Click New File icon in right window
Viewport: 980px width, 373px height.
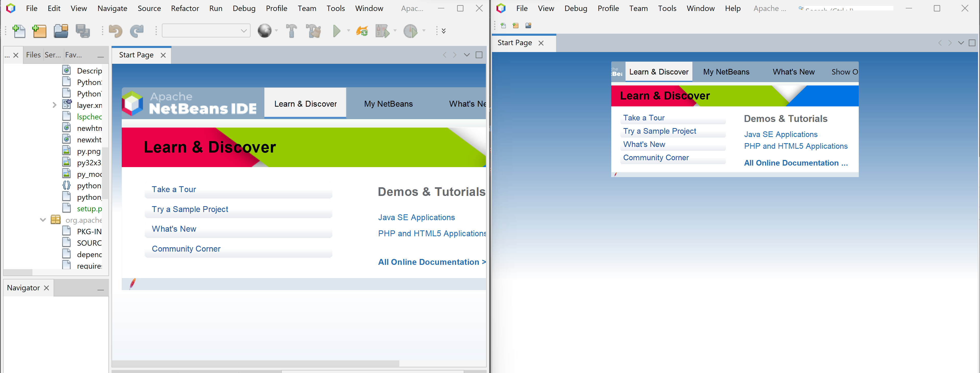point(503,26)
